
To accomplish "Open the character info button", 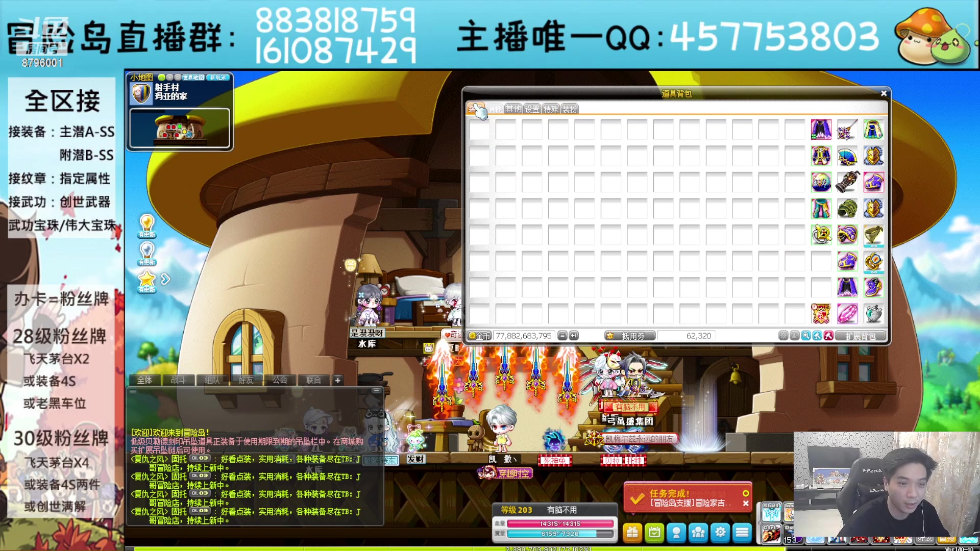I will tap(676, 533).
